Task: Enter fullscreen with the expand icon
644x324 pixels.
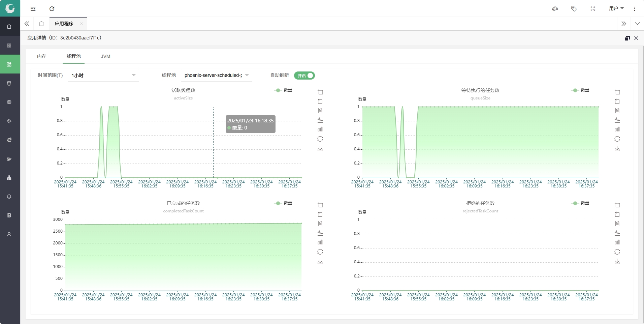Action: coord(593,9)
